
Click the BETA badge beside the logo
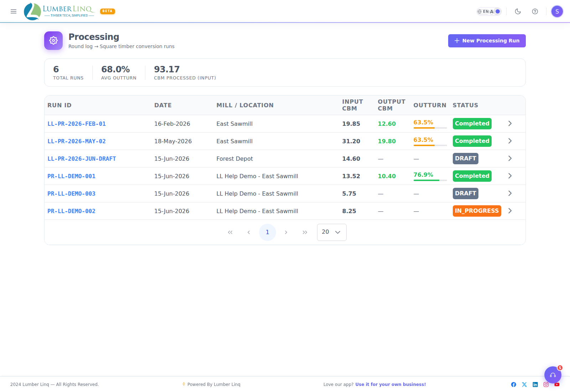(108, 11)
